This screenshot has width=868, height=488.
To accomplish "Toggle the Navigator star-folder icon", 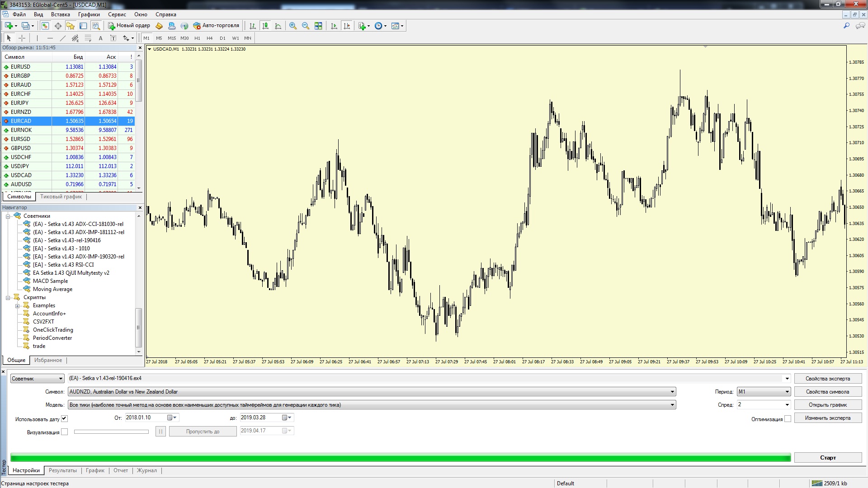I will tap(71, 26).
